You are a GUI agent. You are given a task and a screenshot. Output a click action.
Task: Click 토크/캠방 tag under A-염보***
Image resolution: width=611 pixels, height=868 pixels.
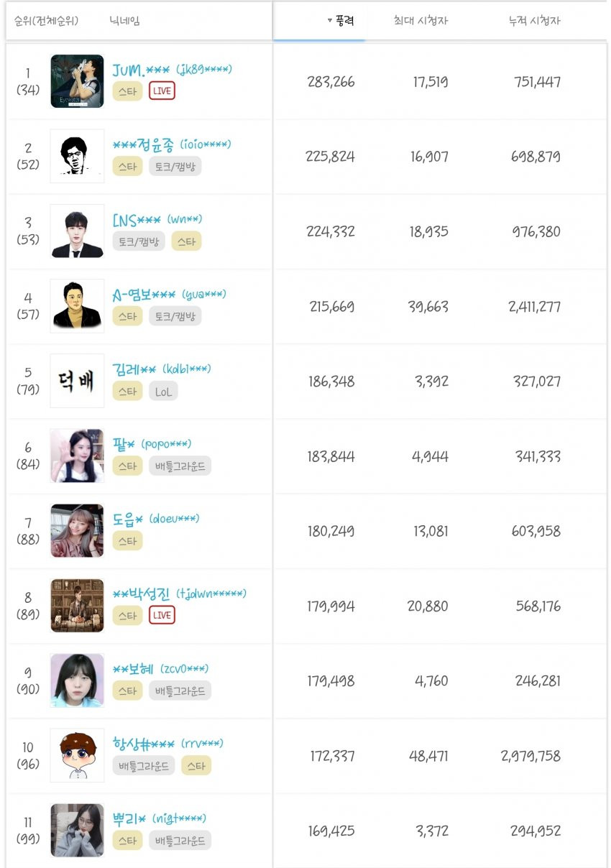pos(175,316)
